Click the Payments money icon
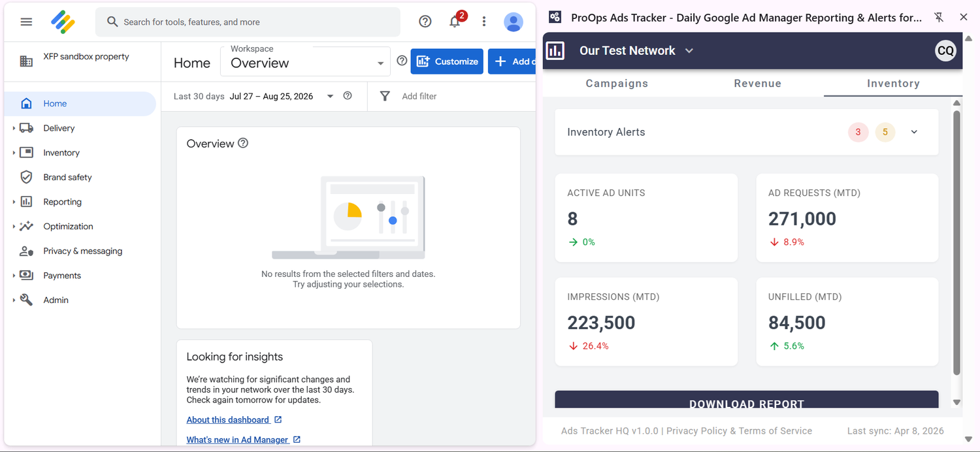This screenshot has width=980, height=452. pos(26,275)
